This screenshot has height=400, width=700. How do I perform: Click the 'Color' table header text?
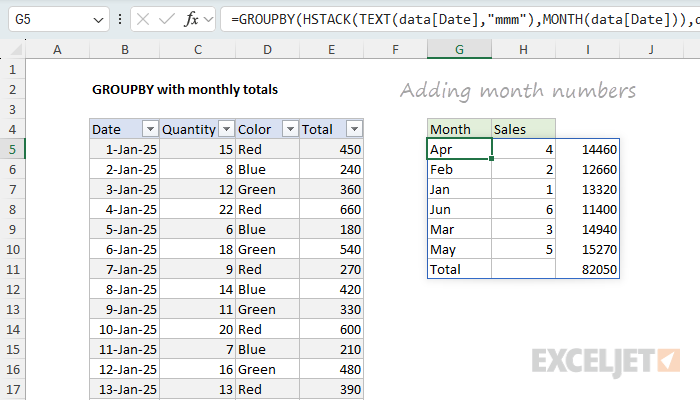click(x=254, y=129)
